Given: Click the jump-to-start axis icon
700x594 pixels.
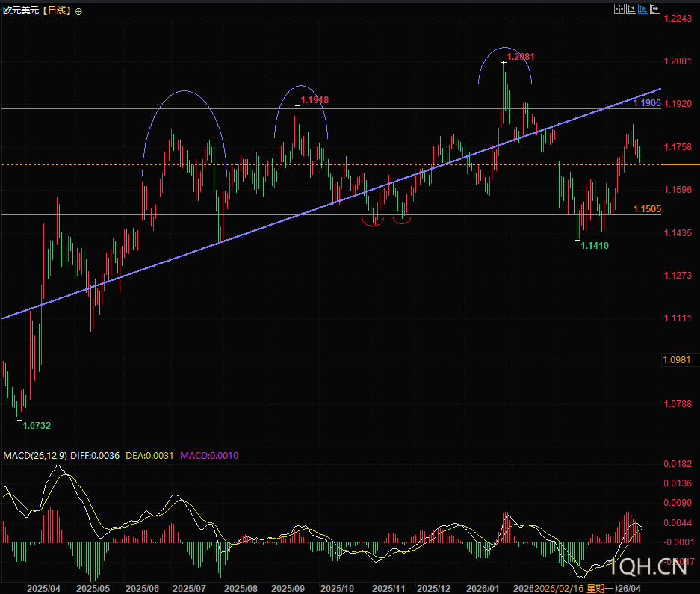Looking at the screenshot, I should [631, 9].
